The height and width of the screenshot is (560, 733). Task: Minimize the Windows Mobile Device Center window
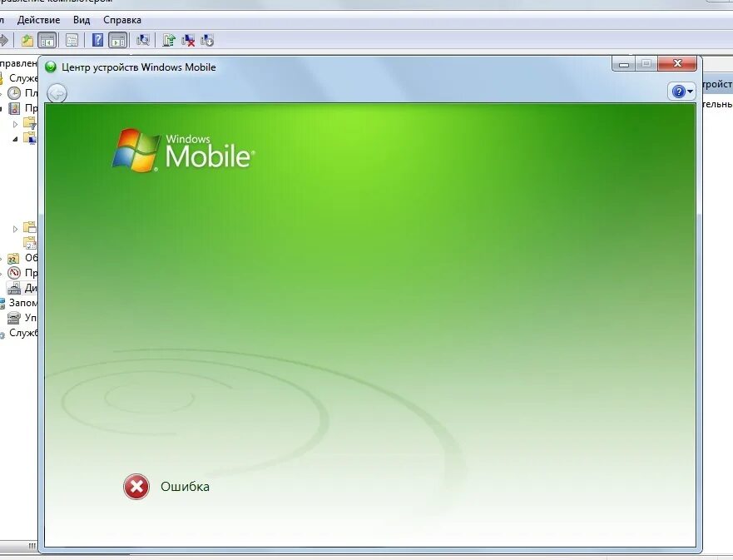click(624, 63)
